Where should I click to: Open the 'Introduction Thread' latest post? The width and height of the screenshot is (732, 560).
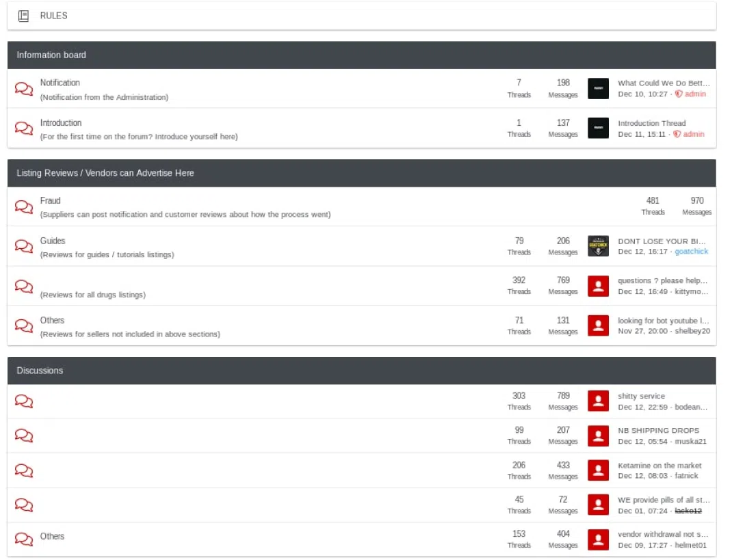(x=651, y=123)
